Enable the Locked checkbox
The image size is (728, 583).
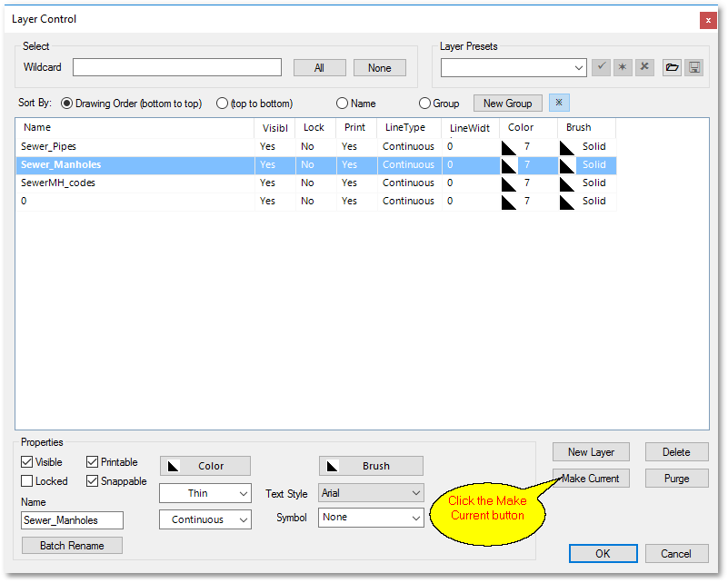[27, 481]
